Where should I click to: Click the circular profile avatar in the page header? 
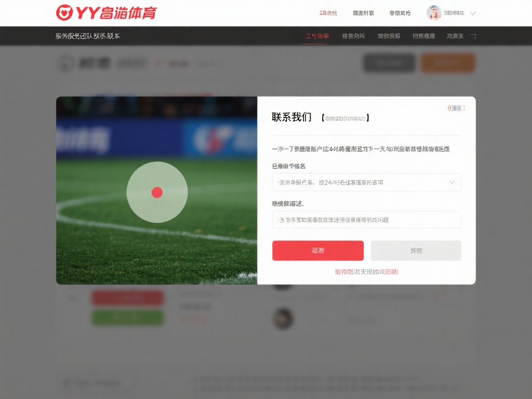coord(64,62)
